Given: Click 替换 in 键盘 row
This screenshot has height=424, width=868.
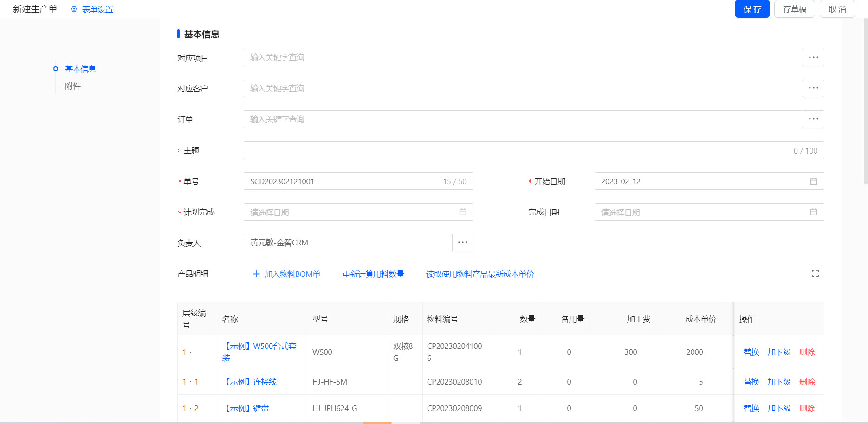Looking at the screenshot, I should (751, 408).
